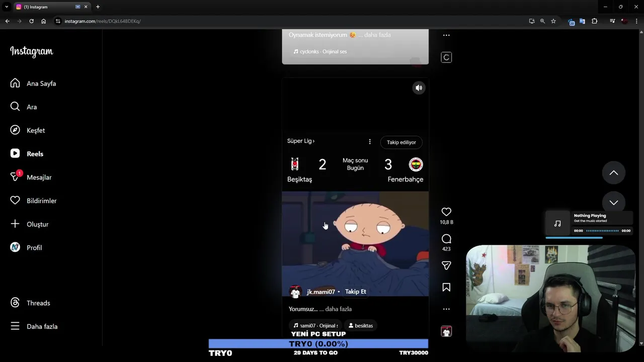Viewport: 644px width, 362px height.
Task: Open the Extensions puzzle icon
Action: pyautogui.click(x=594, y=21)
